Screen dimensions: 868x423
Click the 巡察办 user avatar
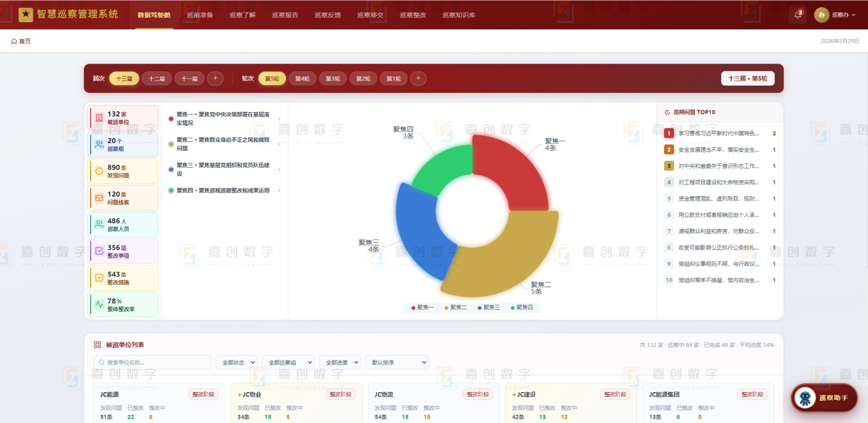coord(822,15)
